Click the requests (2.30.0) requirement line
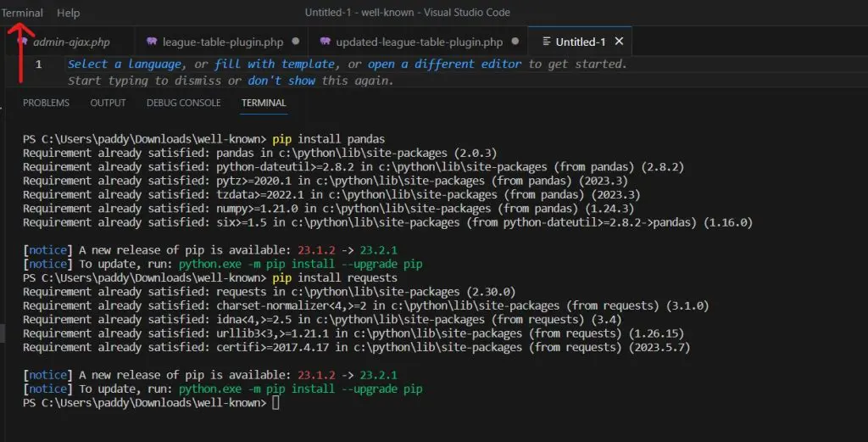868x442 pixels. pyautogui.click(x=269, y=292)
